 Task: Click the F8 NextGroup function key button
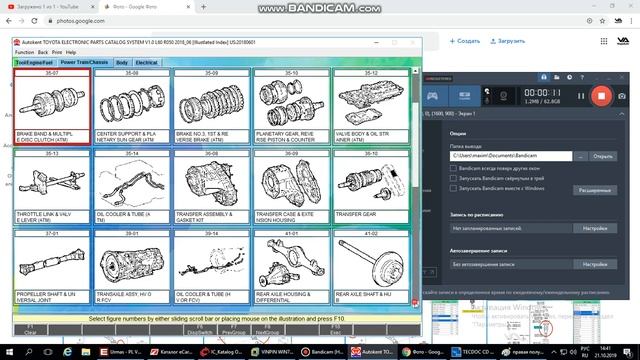[268, 330]
